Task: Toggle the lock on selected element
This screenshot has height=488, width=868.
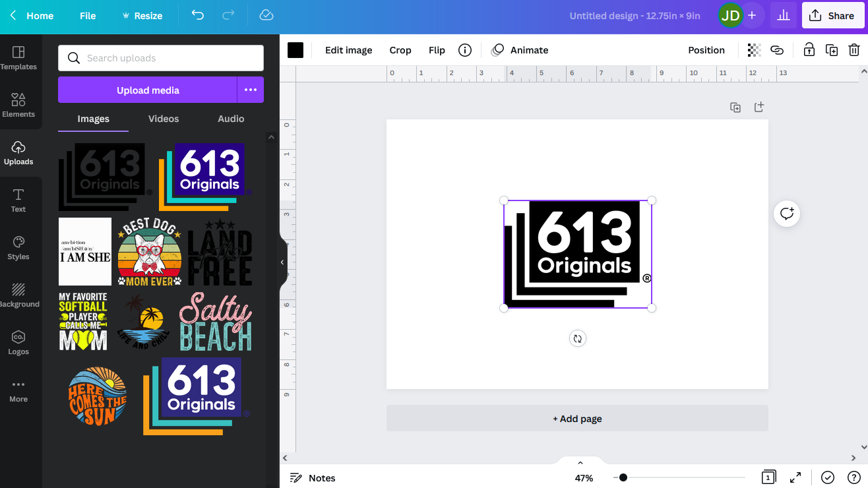Action: point(809,50)
